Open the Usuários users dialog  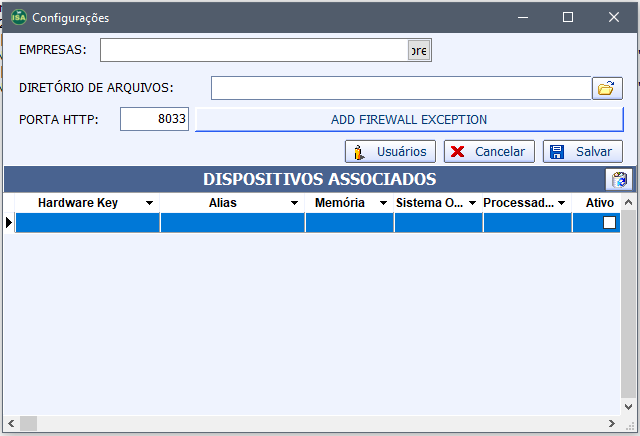tap(390, 151)
